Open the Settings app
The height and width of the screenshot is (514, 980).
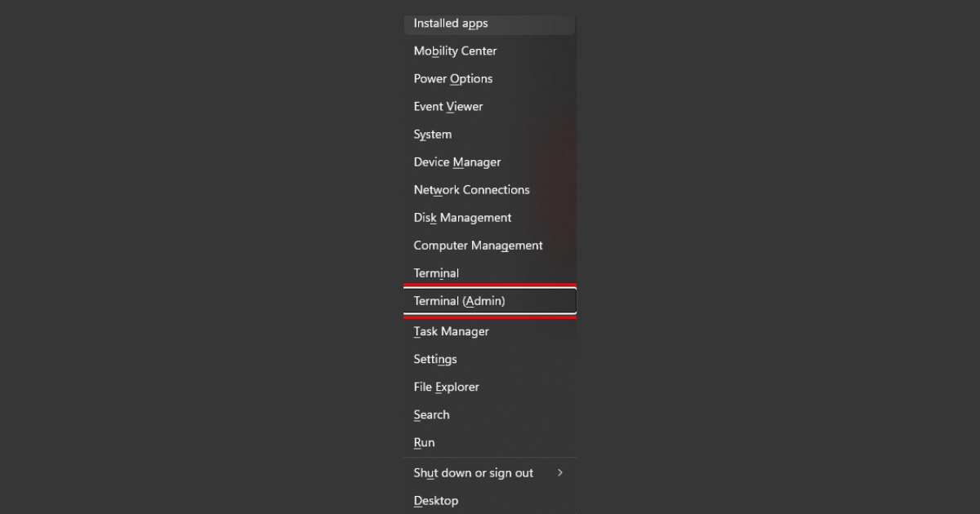(x=435, y=359)
